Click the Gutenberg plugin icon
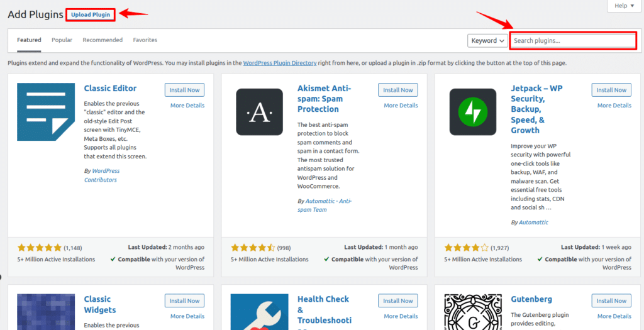644x330 pixels. click(472, 312)
